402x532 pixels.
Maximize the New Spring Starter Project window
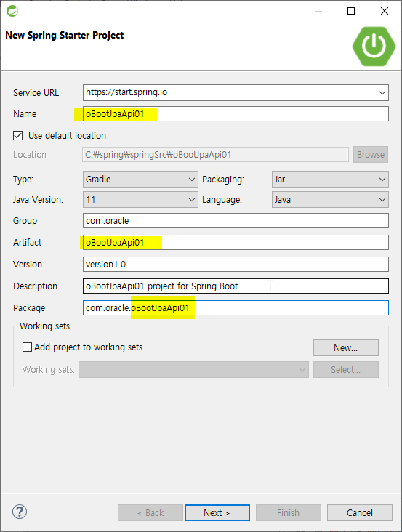[351, 11]
